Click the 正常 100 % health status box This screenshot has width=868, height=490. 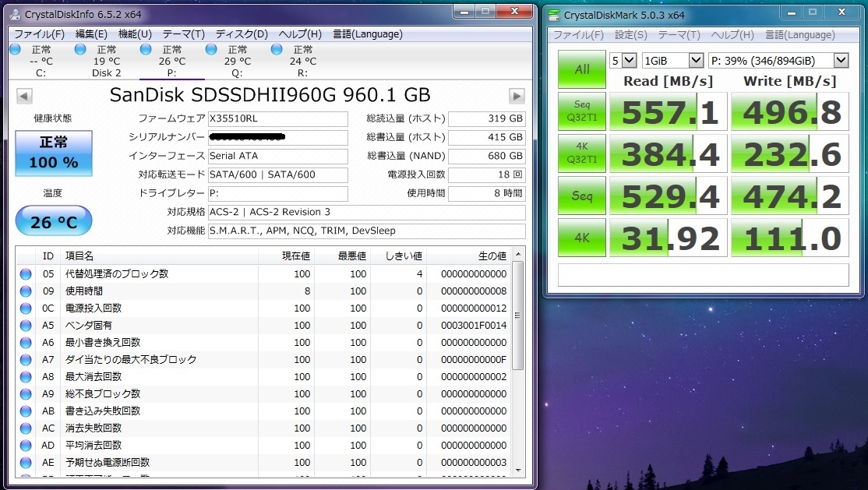coord(54,153)
